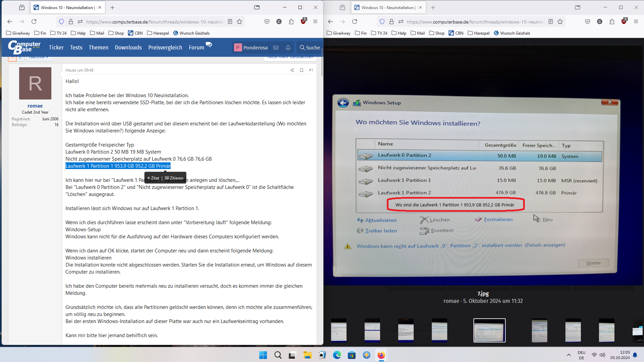Viewport: 644px width, 362px height.
Task: Open volume control in system tray
Action: click(602, 355)
